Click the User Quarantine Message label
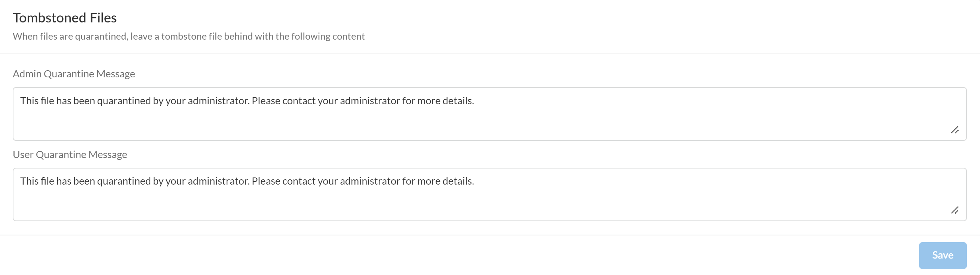The height and width of the screenshot is (275, 980). (x=70, y=154)
